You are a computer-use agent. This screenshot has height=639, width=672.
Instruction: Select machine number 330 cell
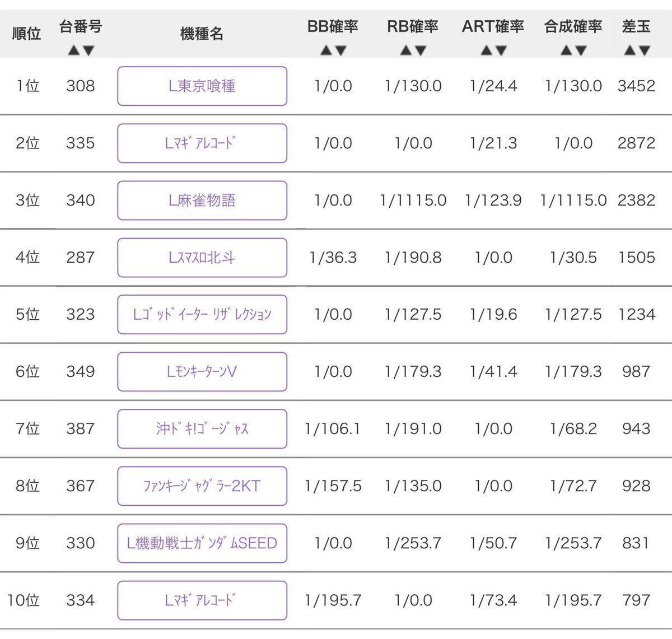click(81, 543)
